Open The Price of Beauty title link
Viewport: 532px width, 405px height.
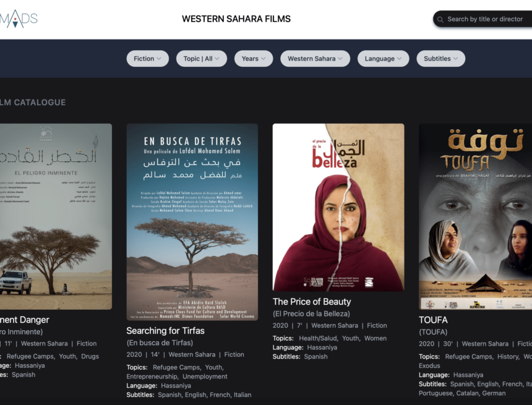[312, 302]
